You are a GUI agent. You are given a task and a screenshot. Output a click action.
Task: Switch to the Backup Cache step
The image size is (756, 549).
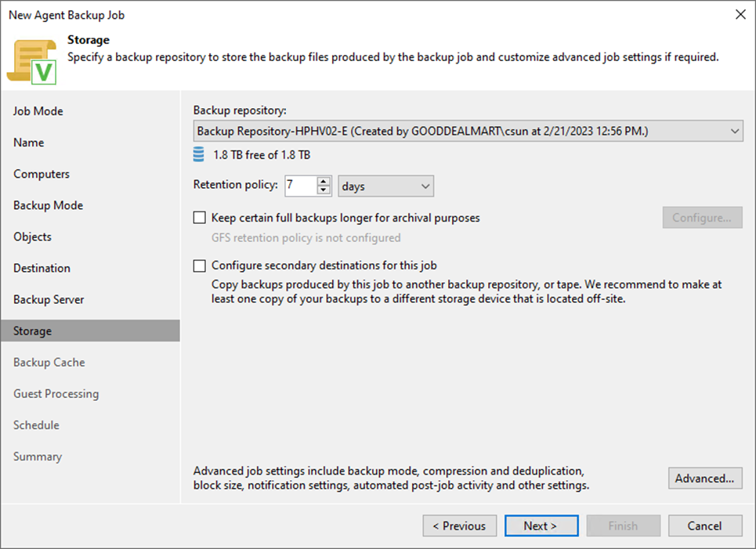49,362
